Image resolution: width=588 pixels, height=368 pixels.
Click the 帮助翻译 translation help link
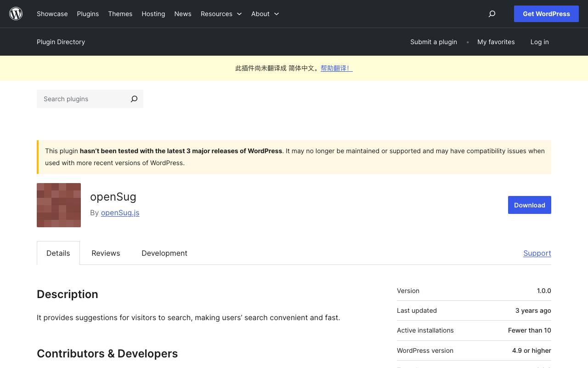point(337,68)
